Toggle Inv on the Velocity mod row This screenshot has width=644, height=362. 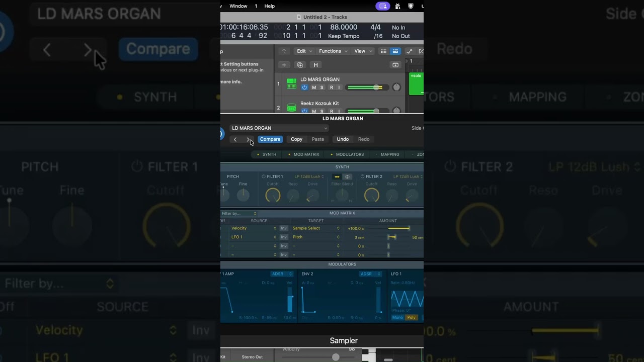click(x=284, y=228)
